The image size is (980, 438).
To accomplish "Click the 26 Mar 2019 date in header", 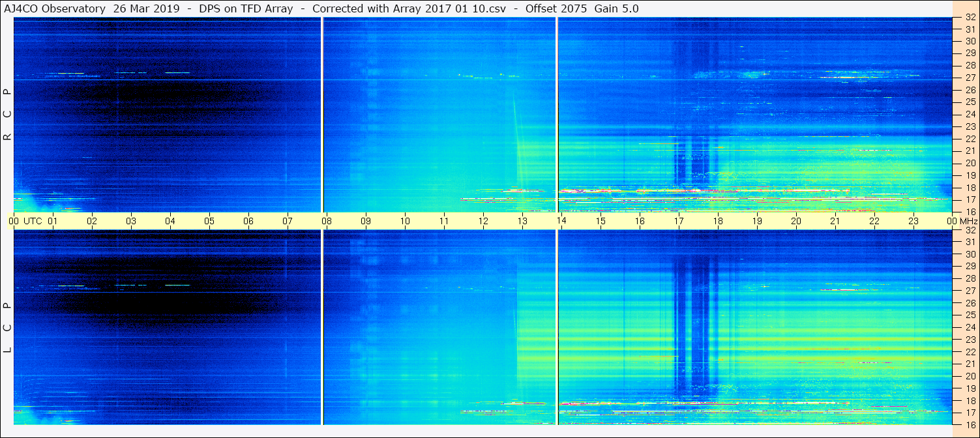I will coord(147,8).
